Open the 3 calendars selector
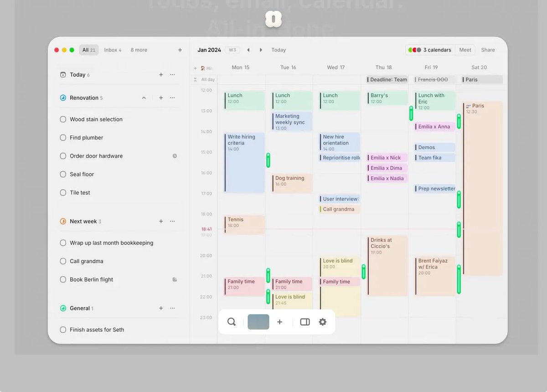The width and height of the screenshot is (547, 392). click(430, 50)
